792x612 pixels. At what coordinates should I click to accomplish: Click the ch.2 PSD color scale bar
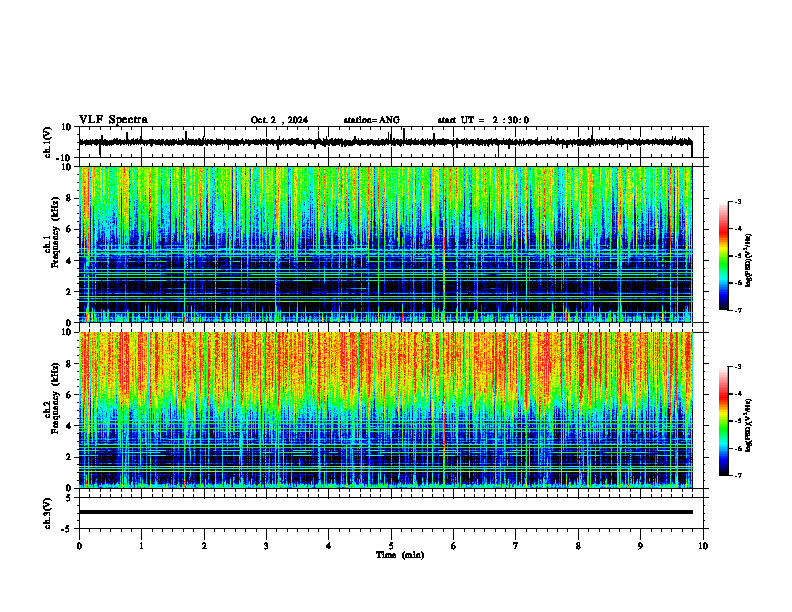[x=723, y=421]
